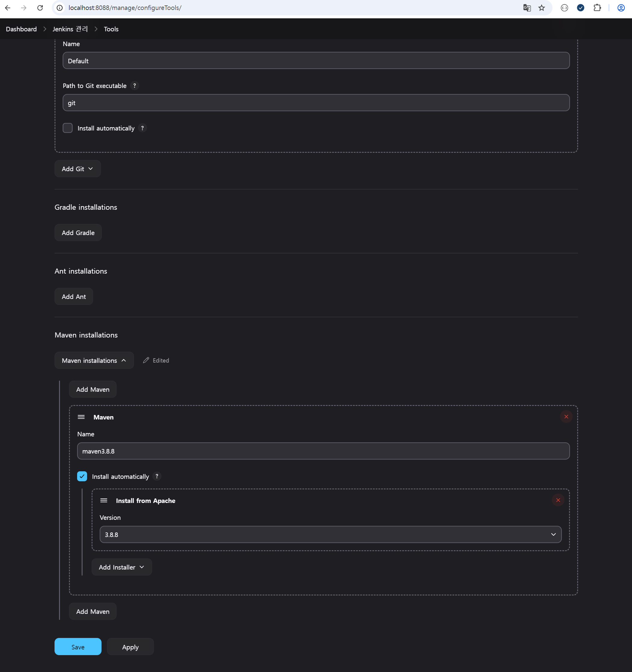Click the Maven Name input field
The image size is (632, 672).
point(323,451)
